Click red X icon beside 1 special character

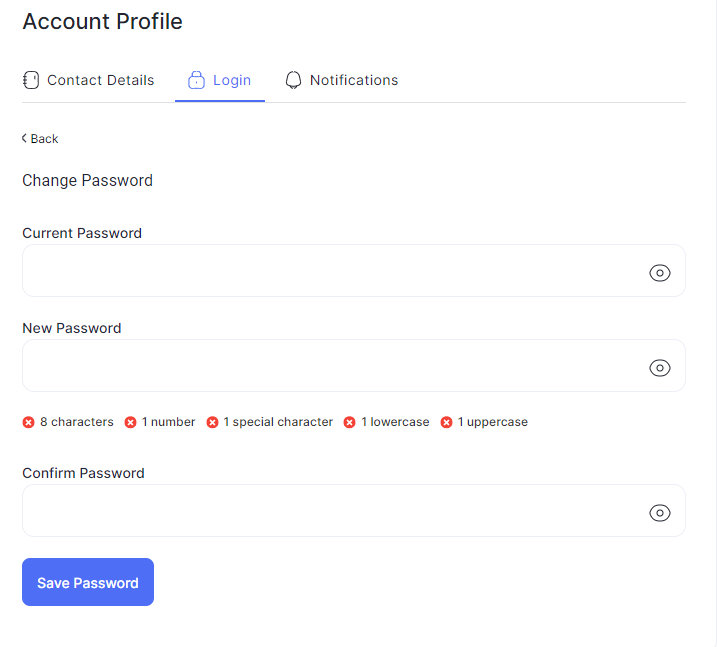[x=212, y=422]
